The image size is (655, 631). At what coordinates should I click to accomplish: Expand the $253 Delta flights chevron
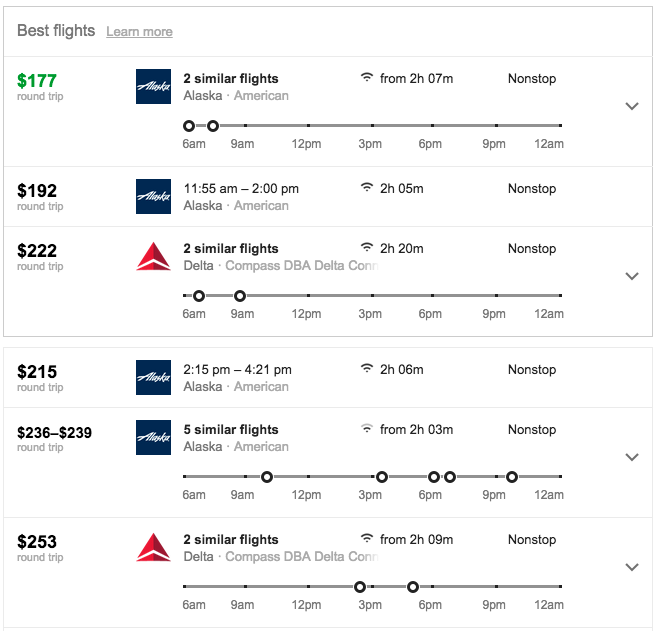(631, 567)
